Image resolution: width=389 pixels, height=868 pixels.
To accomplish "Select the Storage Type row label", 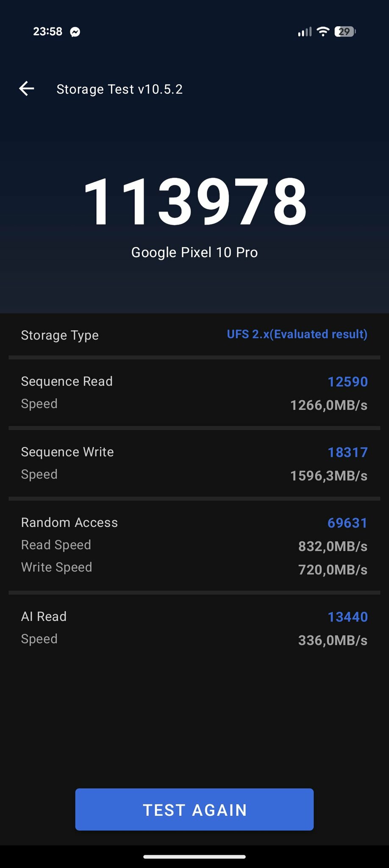I will (x=60, y=335).
